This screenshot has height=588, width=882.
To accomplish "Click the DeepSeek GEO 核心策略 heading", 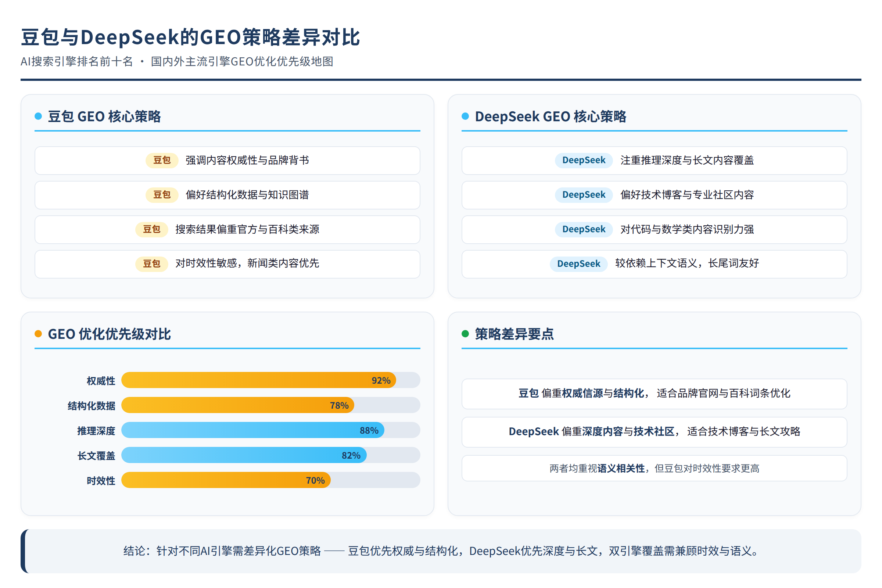I will [551, 116].
